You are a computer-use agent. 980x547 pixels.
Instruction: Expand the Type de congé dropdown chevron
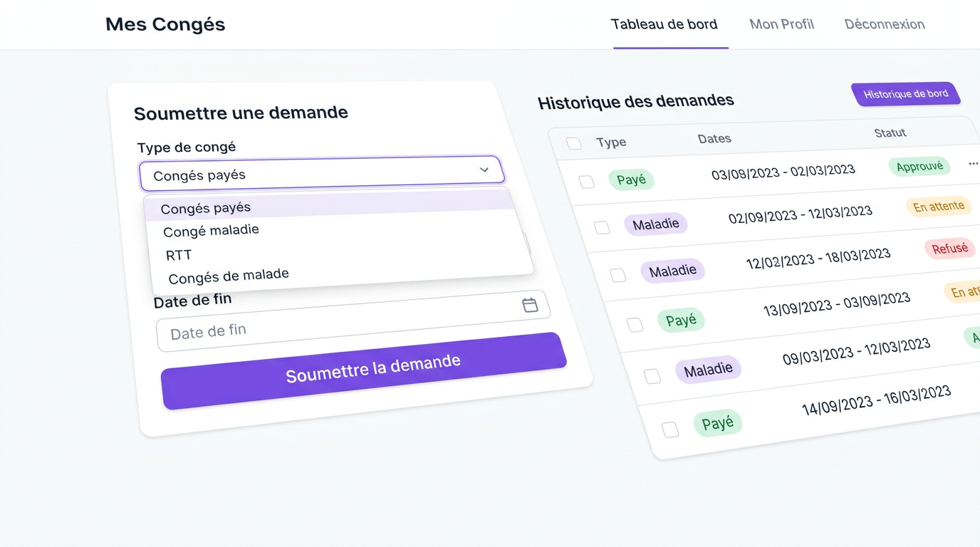click(x=484, y=170)
